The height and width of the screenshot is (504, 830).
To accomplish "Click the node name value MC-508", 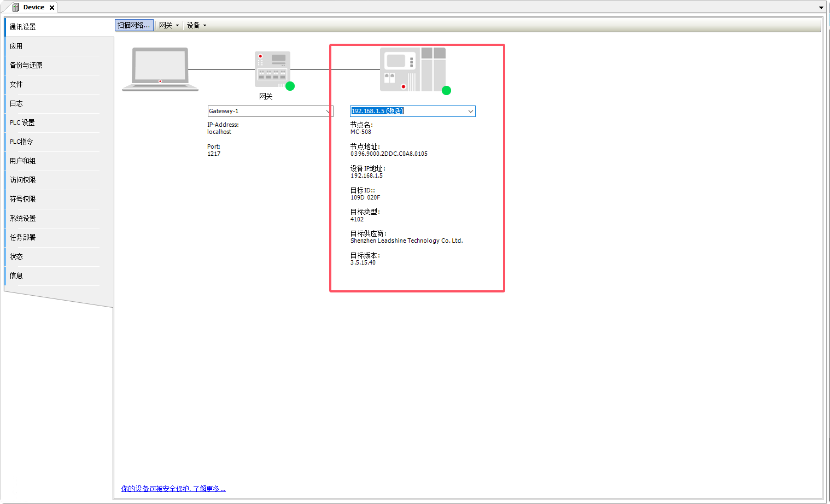I will 361,132.
